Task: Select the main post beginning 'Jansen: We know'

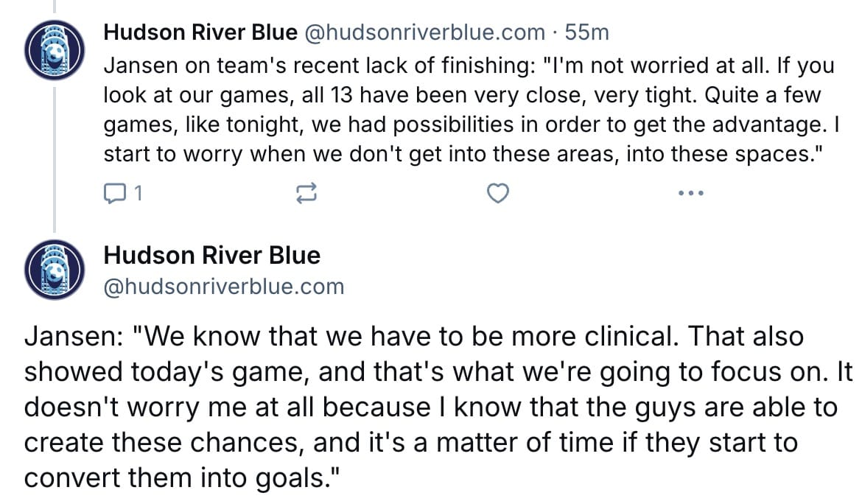Action: (438, 407)
